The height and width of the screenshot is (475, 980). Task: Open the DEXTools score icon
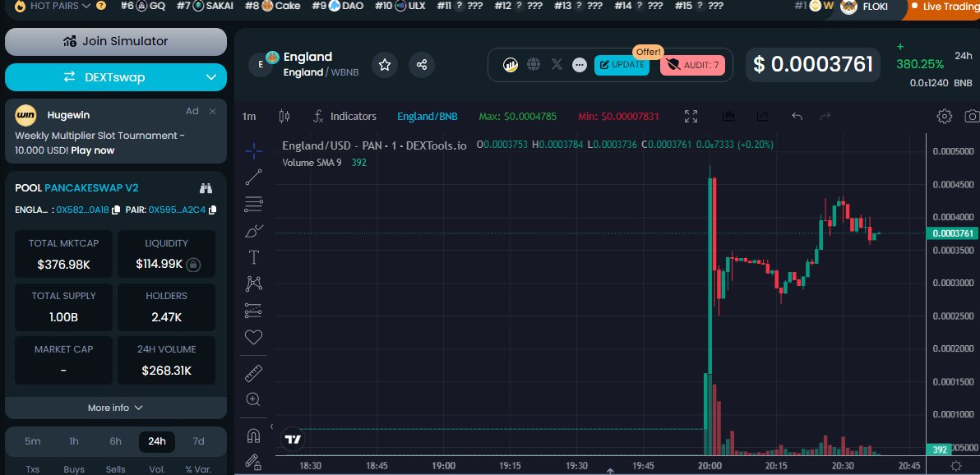tap(511, 64)
